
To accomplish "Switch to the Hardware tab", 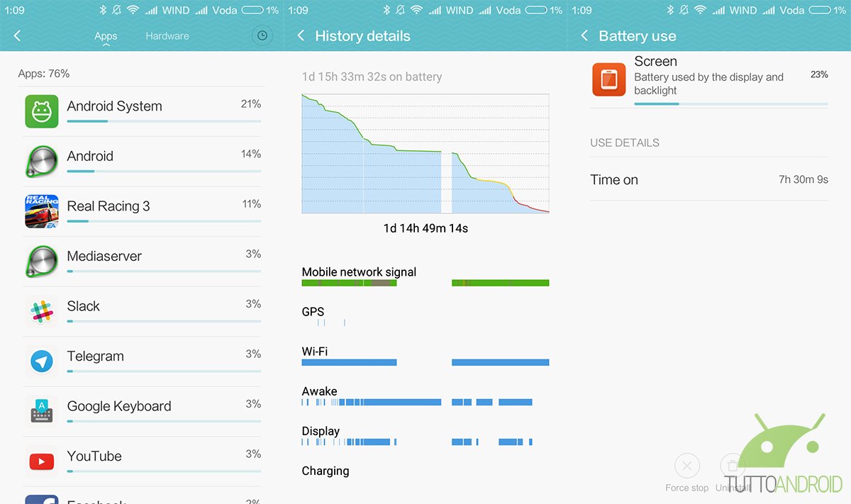I will (x=167, y=36).
